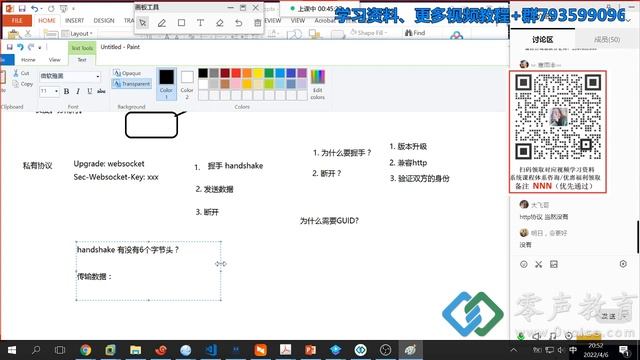Expand the PowerPoint undo history arrow
The image size is (640, 360).
point(42,9)
